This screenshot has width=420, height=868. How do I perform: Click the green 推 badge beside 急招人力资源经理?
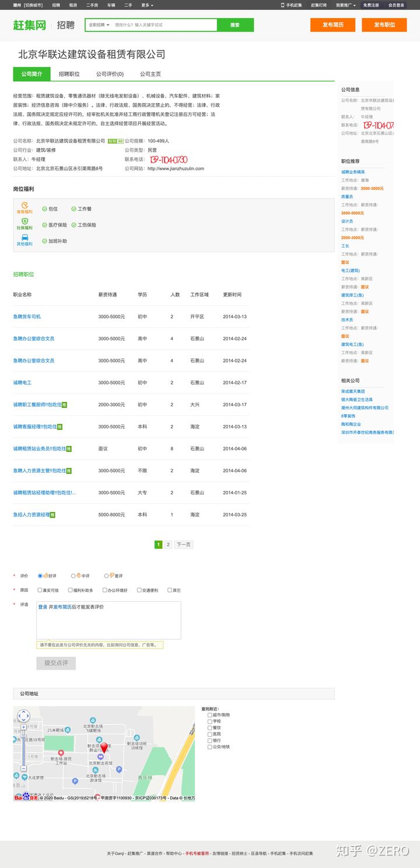[52, 515]
